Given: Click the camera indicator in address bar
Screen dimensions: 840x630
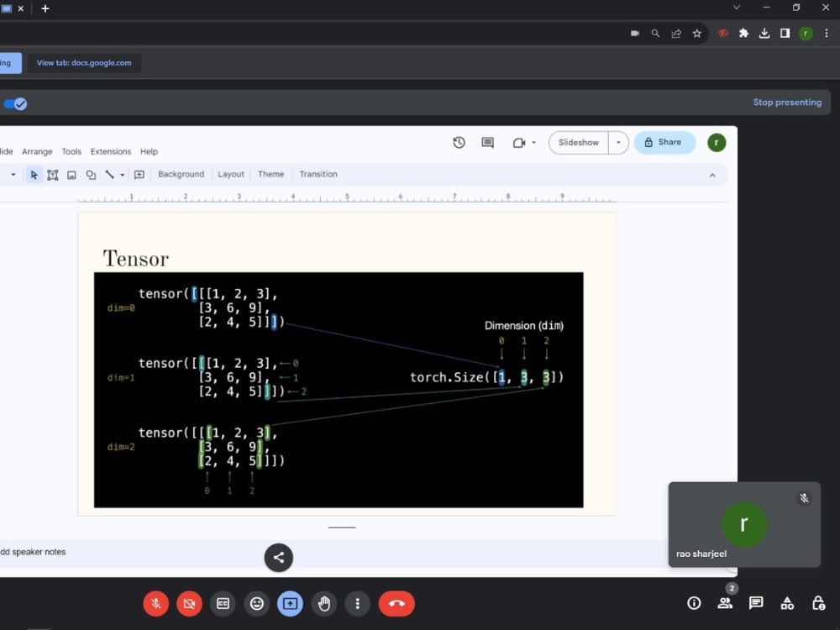Looking at the screenshot, I should (635, 34).
